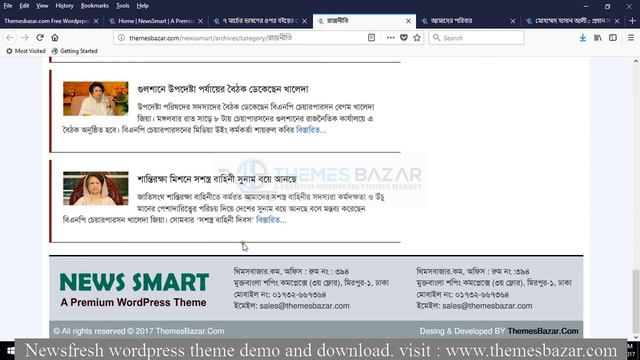Open the History menu
This screenshot has width=640, height=360.
[x=64, y=6]
